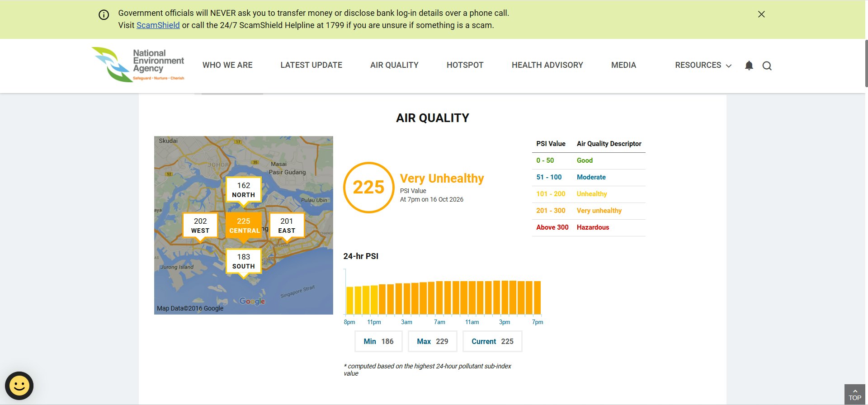Open the notifications bell icon
This screenshot has width=868, height=405.
tap(749, 66)
